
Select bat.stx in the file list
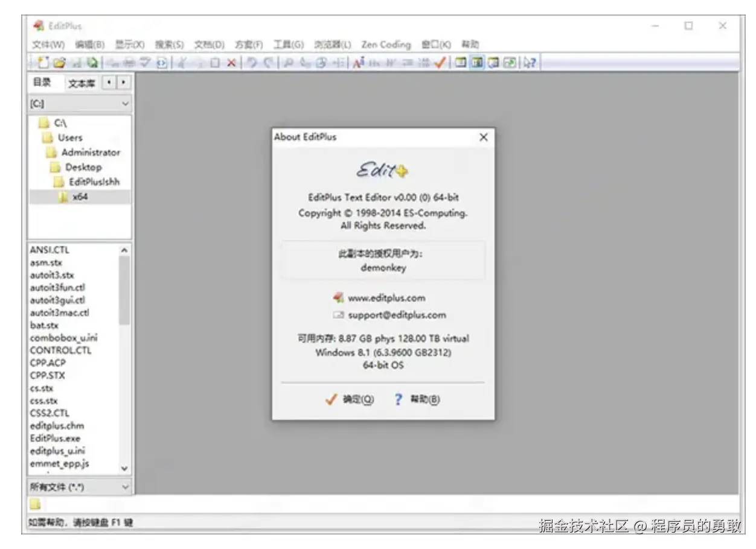(44, 325)
